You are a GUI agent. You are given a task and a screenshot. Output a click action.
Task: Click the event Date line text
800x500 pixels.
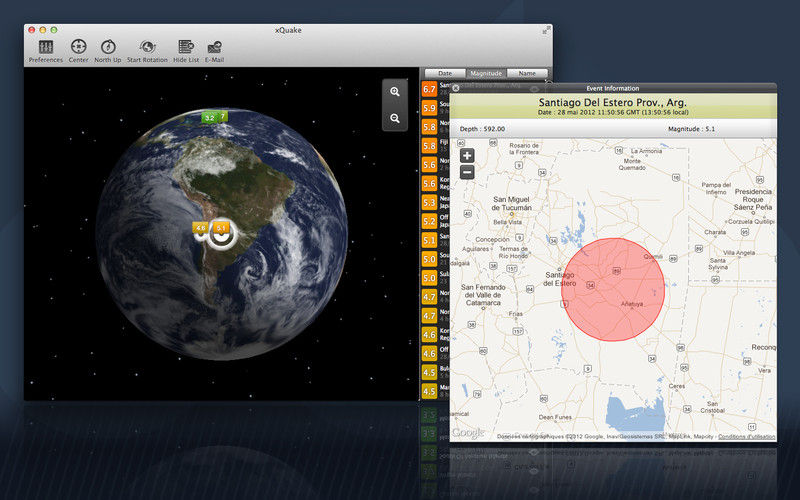tap(613, 112)
